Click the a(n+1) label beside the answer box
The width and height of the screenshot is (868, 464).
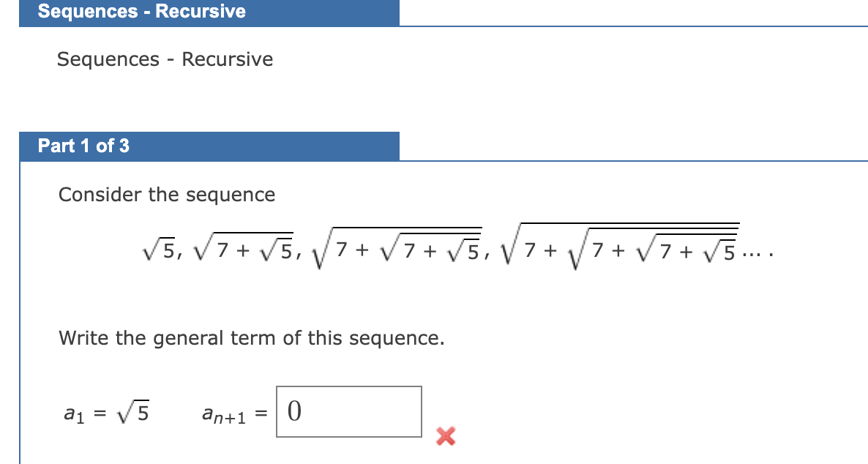coord(224,414)
